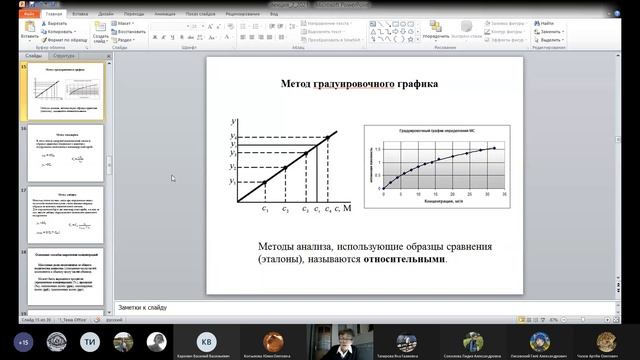Switch to the Показ слайдов ribbon tab
640x360 pixels.
point(200,13)
